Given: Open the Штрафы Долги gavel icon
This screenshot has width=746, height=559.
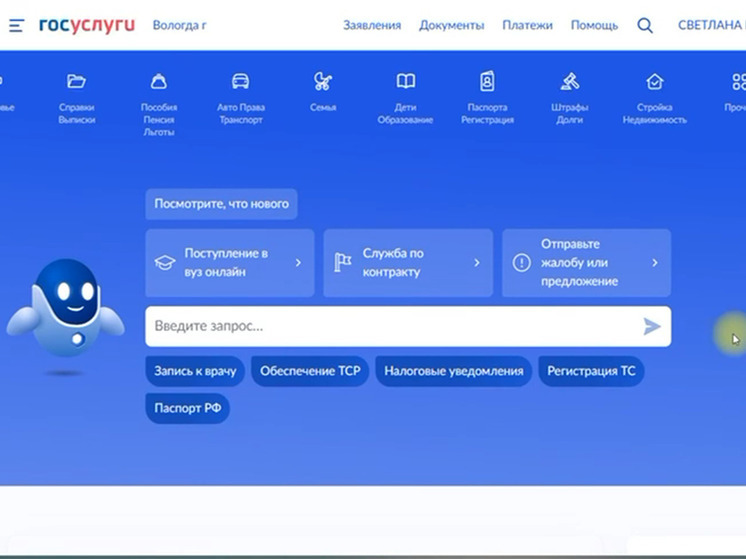Looking at the screenshot, I should 569,81.
